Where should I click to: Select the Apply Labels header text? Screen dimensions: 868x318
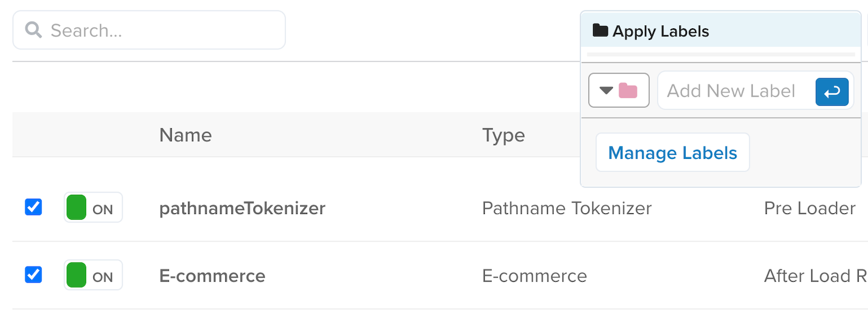[661, 31]
